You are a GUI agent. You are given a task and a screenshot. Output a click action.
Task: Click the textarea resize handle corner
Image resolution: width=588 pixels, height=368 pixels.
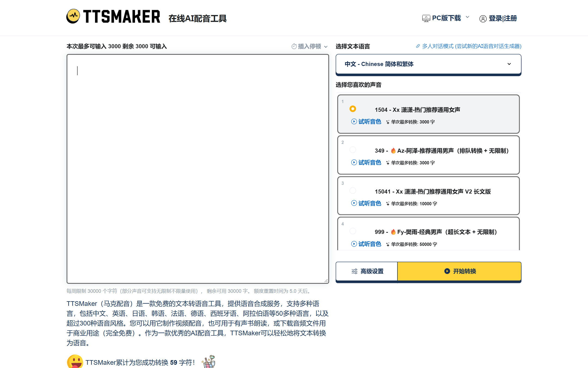pos(326,280)
